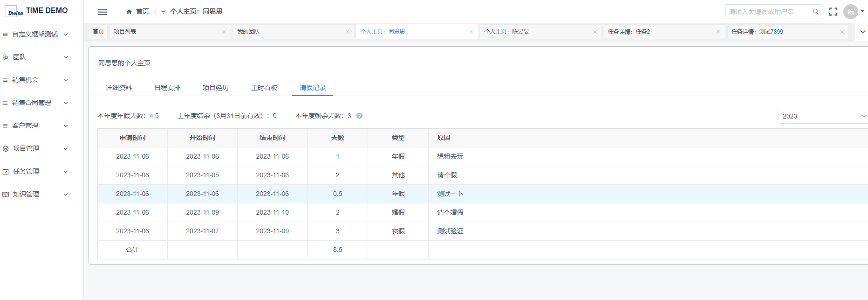
Task: Enter fullscreen with the expand icon
Action: (833, 12)
